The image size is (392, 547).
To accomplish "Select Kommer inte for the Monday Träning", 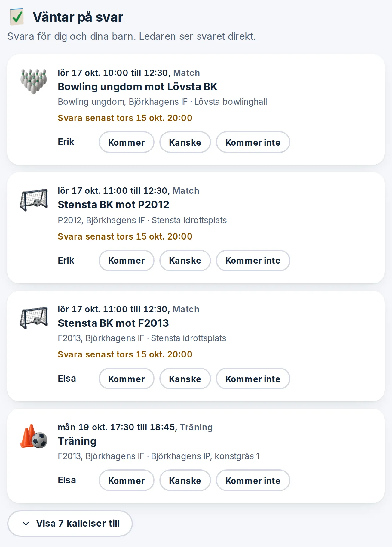I will pos(253,480).
